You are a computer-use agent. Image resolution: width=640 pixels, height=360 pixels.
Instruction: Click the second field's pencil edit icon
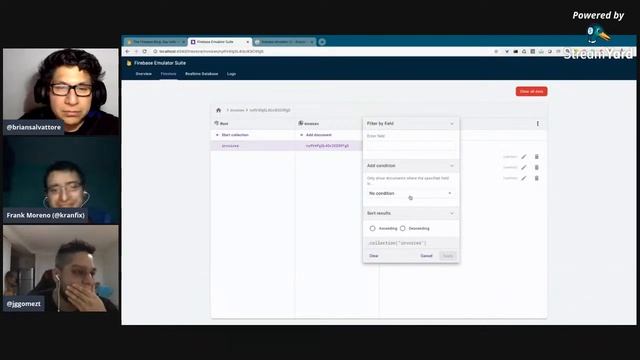[524, 167]
